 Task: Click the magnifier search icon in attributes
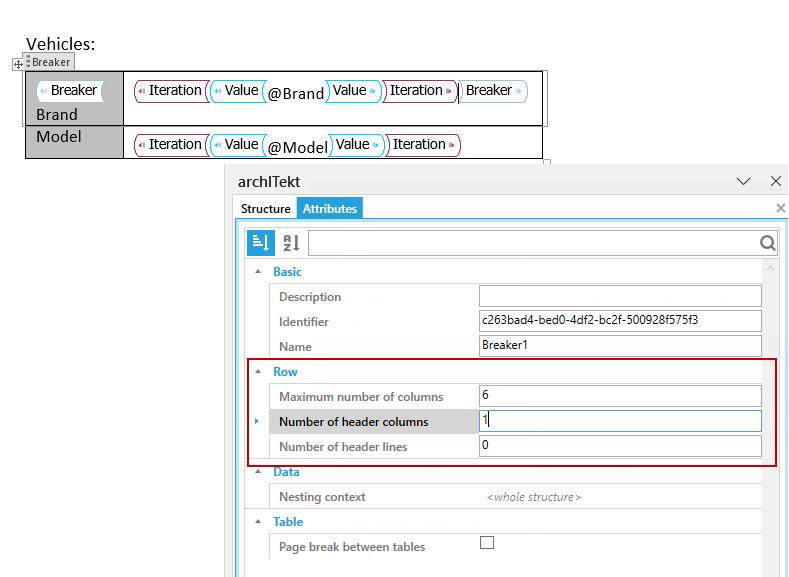tap(767, 243)
